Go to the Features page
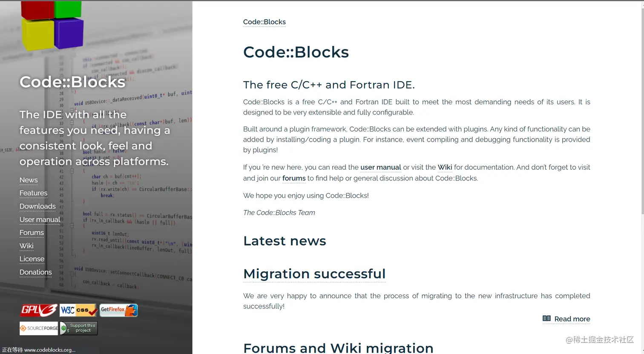 point(33,193)
